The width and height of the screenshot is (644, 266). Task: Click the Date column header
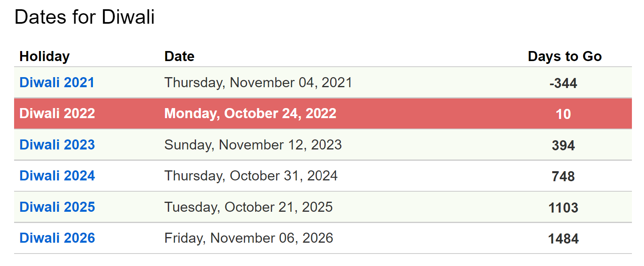click(x=179, y=56)
